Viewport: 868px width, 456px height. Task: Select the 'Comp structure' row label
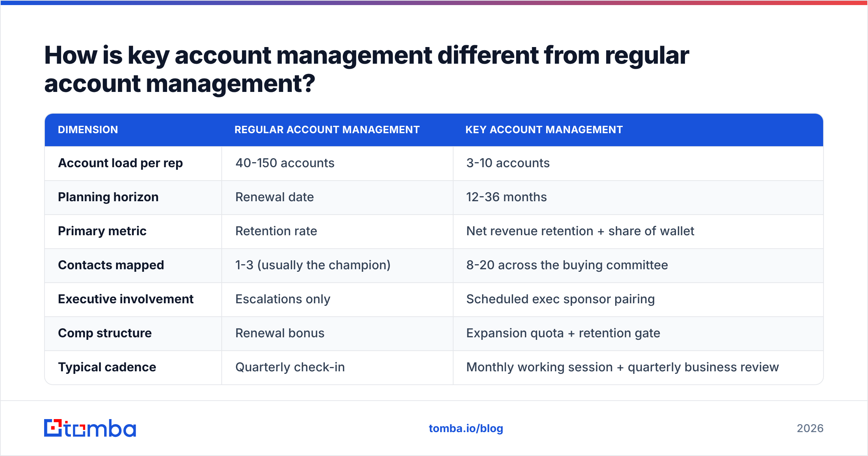105,333
